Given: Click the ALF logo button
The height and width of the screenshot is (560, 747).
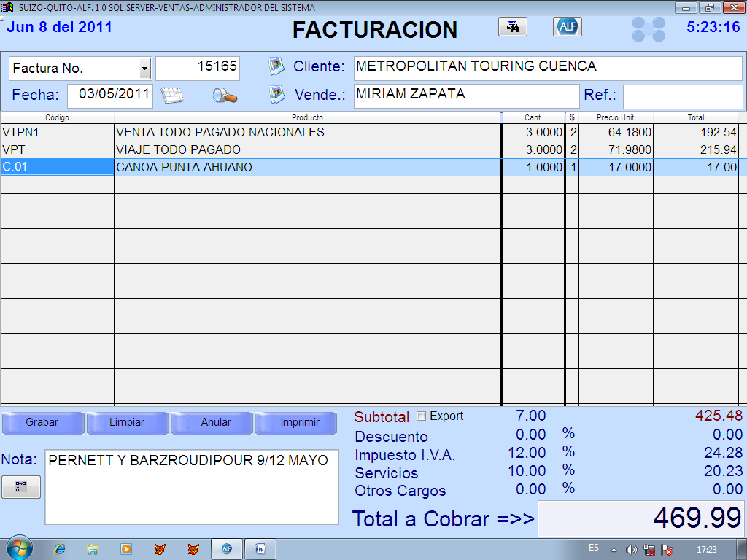Looking at the screenshot, I should pyautogui.click(x=567, y=27).
